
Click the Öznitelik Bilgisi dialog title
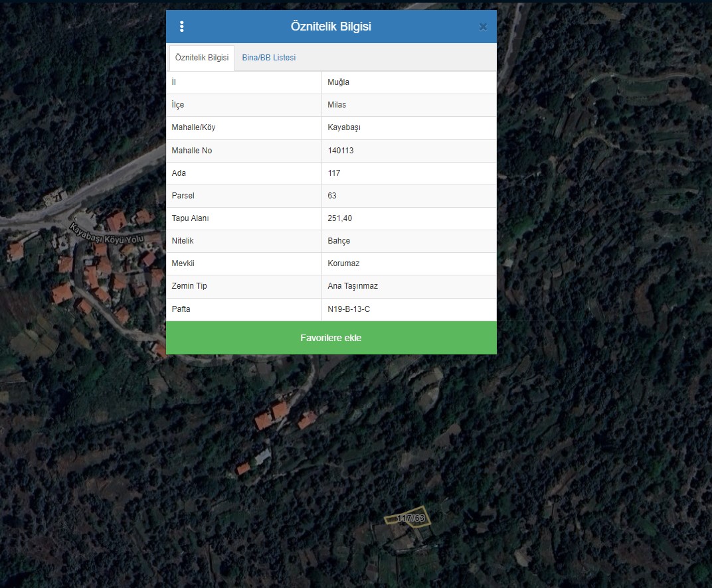click(331, 27)
